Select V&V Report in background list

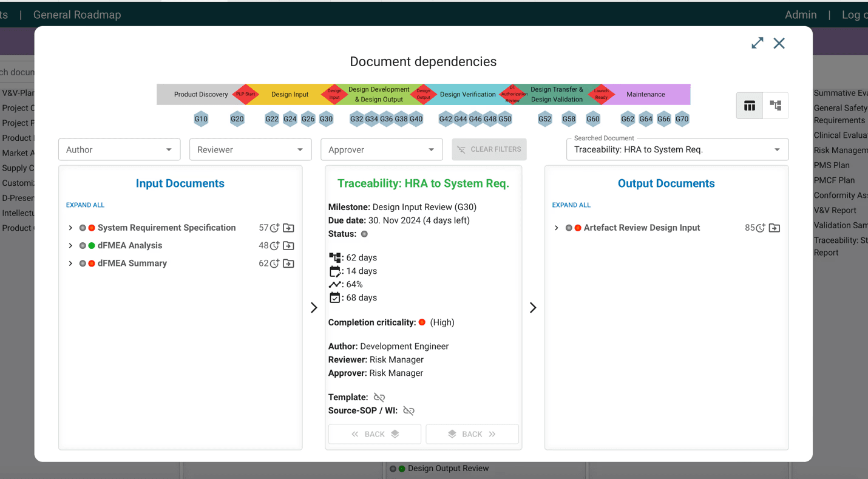point(835,210)
